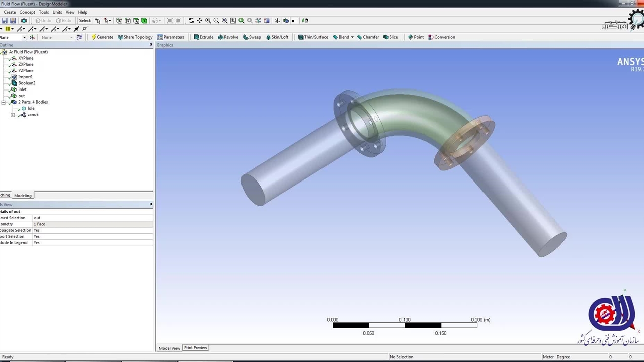Screen dimensions: 644x362
Task: Click the Generate lightning bolt button
Action: point(102,37)
